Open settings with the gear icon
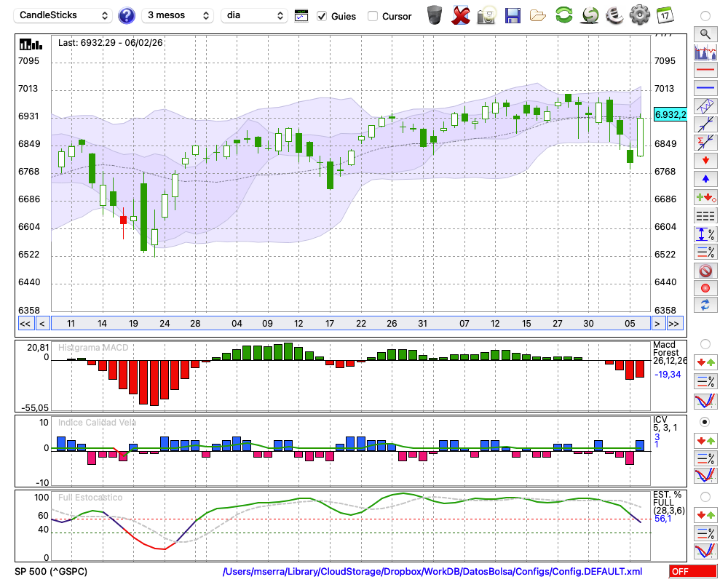 click(x=639, y=15)
